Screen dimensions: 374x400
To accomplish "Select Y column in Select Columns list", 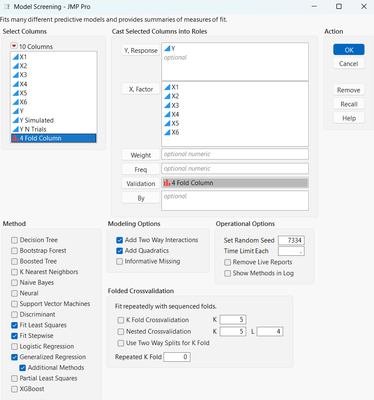I will point(54,111).
